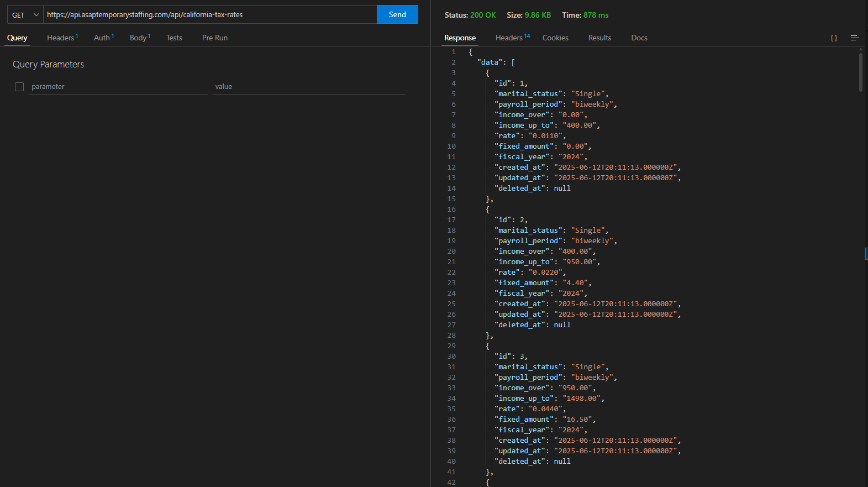Open the GET method dropdown

point(25,15)
